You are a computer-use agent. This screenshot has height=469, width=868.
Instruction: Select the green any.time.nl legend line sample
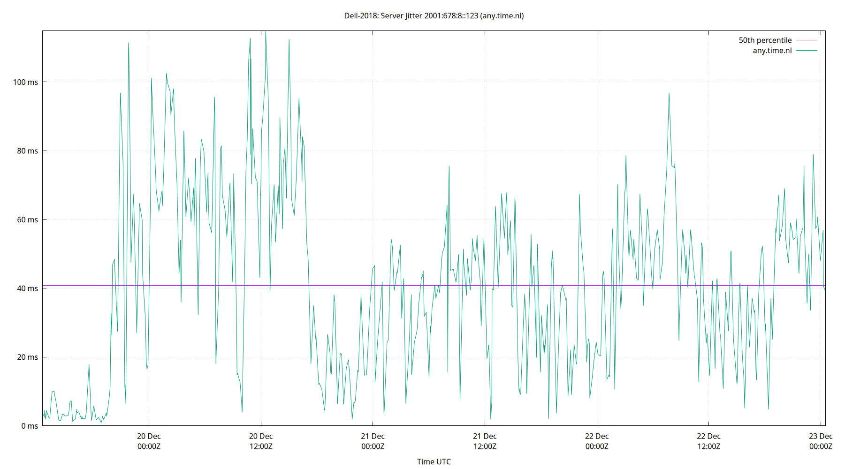[x=806, y=50]
